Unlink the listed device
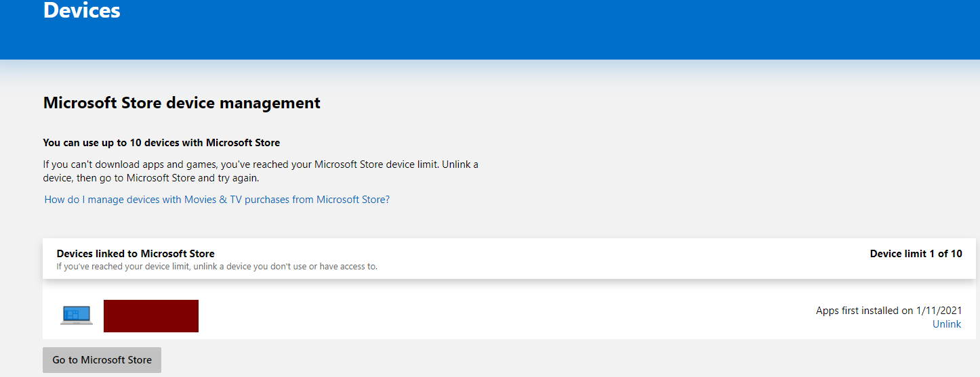 click(946, 324)
